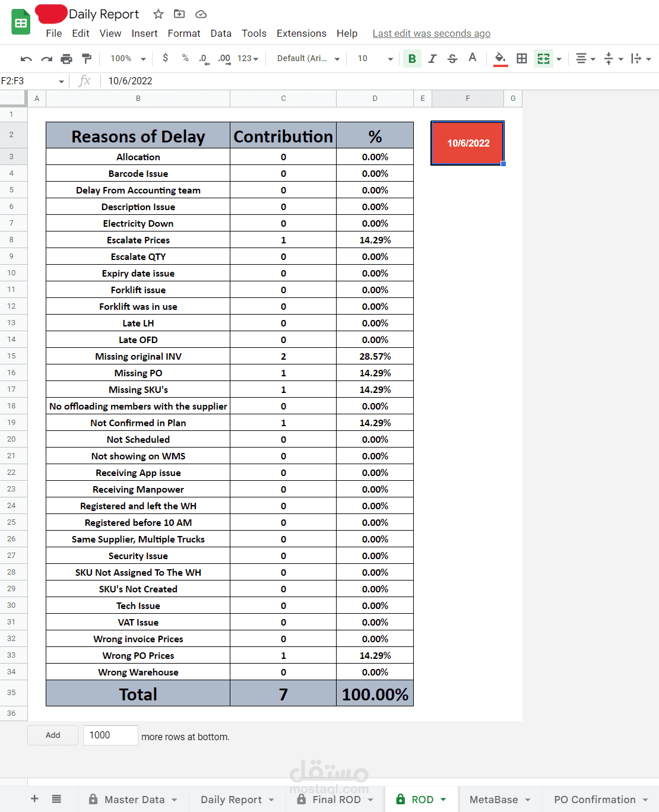Select the 'Wrong PO Prices' cell
The image size is (659, 812).
(x=138, y=655)
